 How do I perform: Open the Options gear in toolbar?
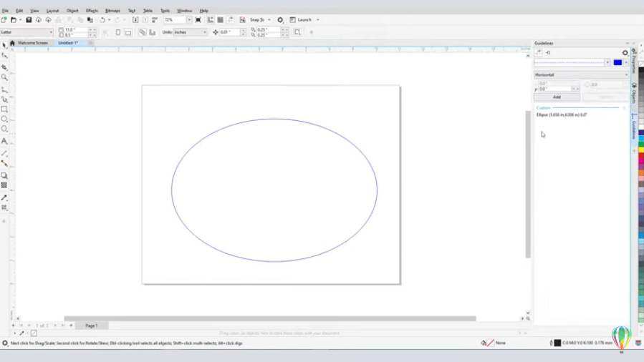(x=280, y=20)
